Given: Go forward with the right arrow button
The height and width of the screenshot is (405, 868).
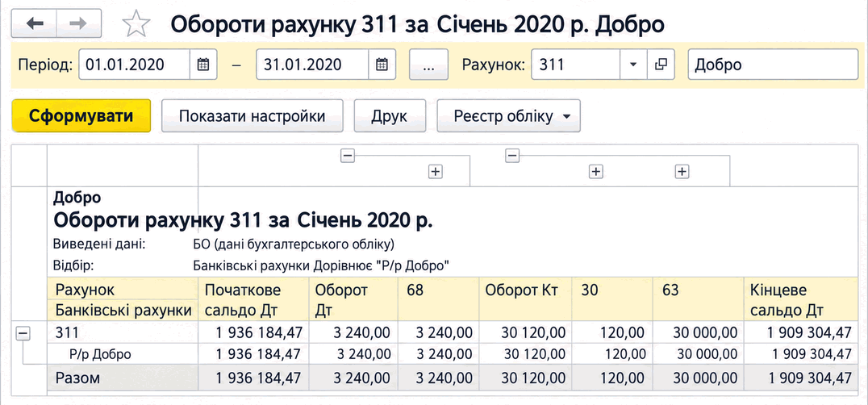Looking at the screenshot, I should click(x=78, y=23).
